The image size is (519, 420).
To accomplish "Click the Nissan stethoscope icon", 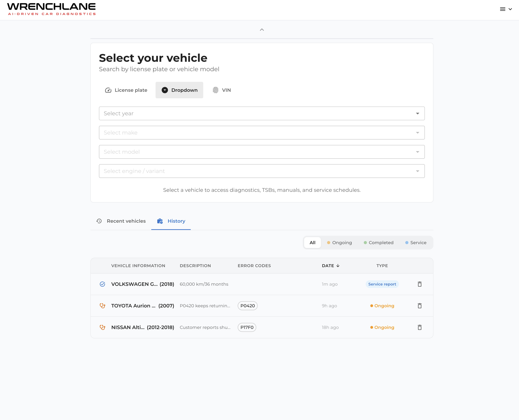I will coord(103,327).
